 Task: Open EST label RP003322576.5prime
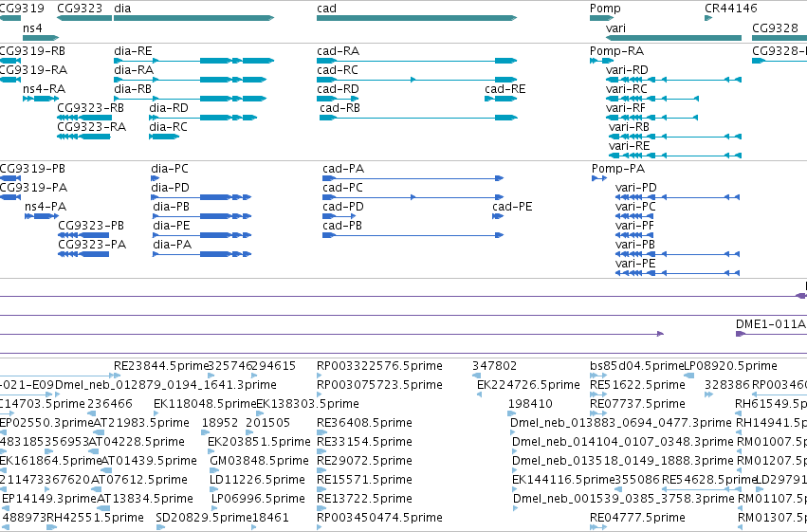coord(379,366)
